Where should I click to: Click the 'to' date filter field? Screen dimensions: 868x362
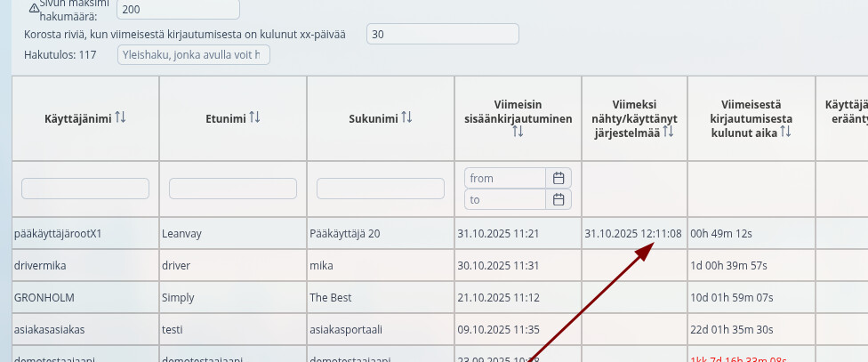505,199
